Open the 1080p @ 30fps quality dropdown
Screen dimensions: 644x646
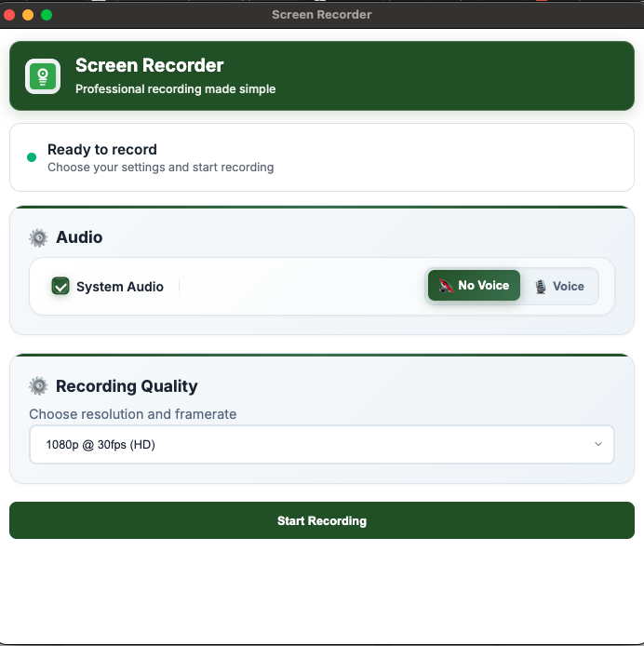coord(322,445)
